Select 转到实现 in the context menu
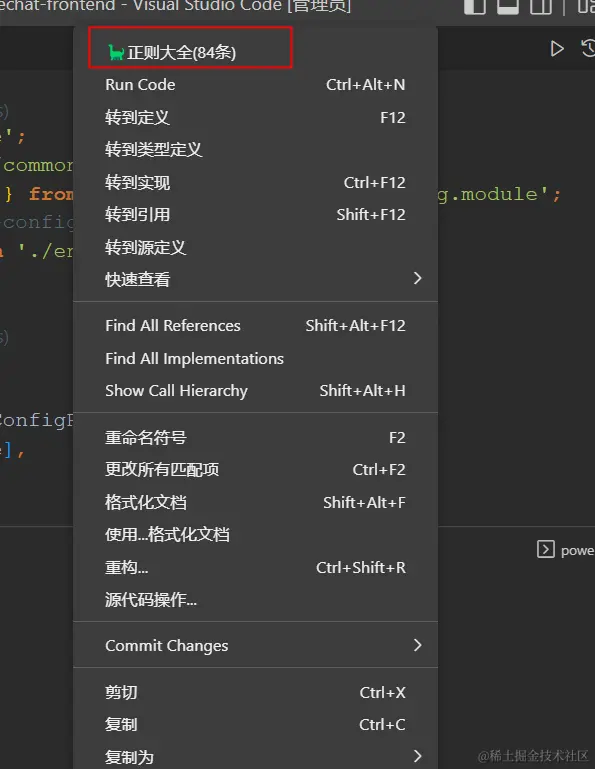This screenshot has width=595, height=769. coord(255,182)
